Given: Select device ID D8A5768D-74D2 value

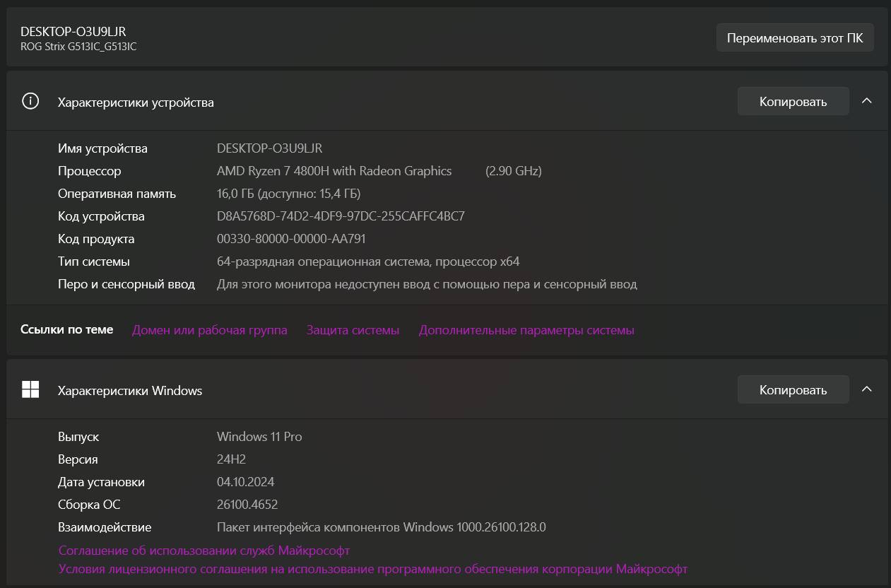Looking at the screenshot, I should 341,216.
